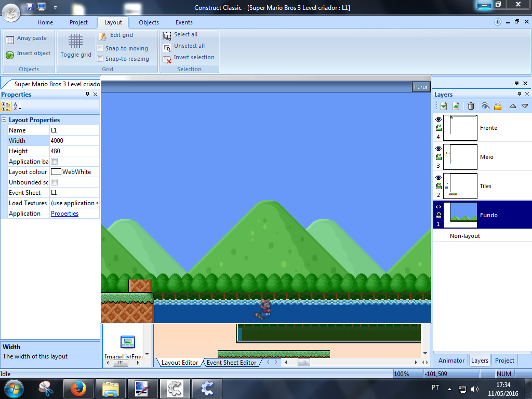Open the Home ribbon tab
The width and height of the screenshot is (532, 399).
(45, 22)
